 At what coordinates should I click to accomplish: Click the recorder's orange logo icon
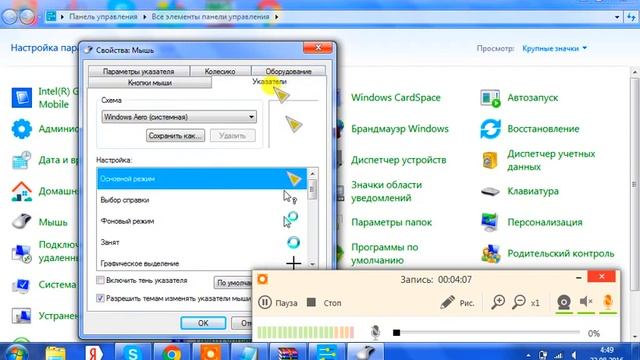coord(262,279)
